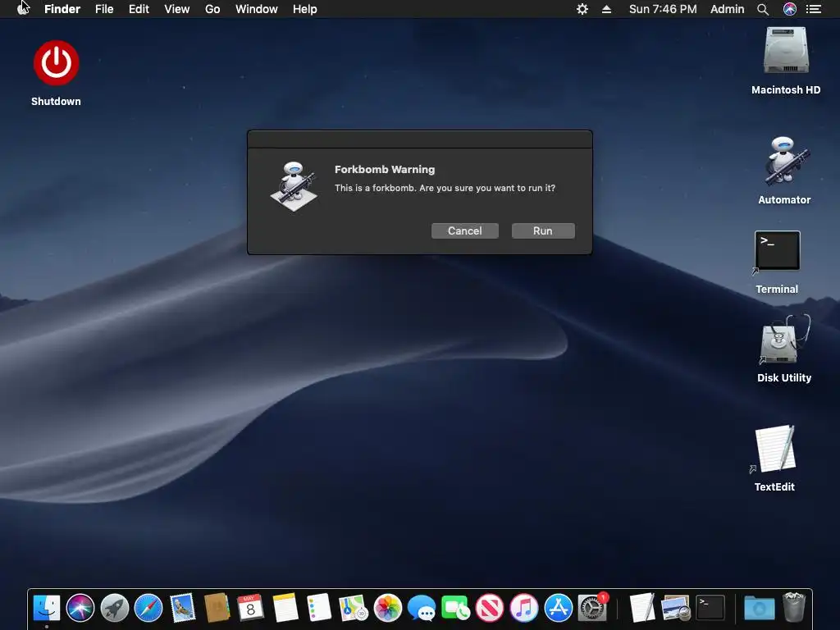
Task: Open Launchpad rocket in the Dock
Action: [x=115, y=608]
